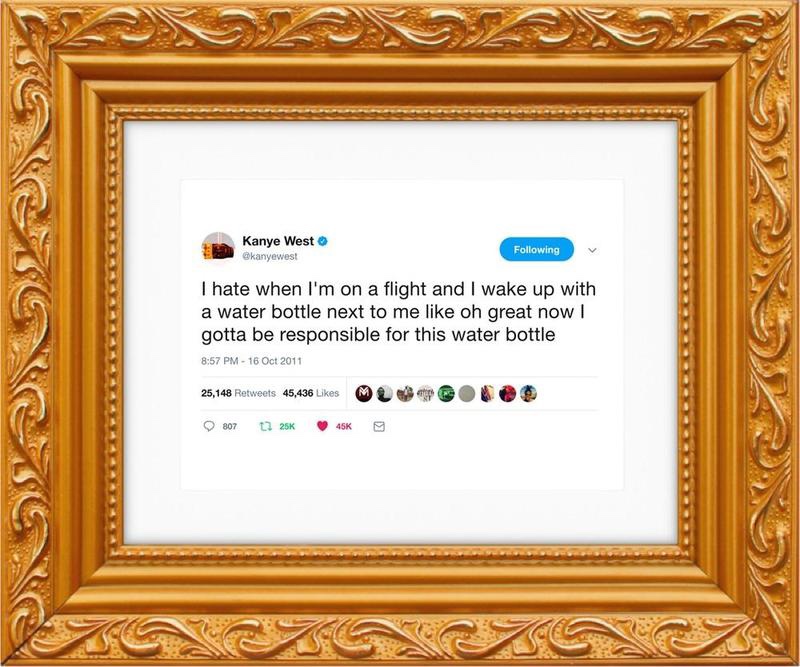
Task: Open the plain gray liker avatar
Action: pos(466,393)
